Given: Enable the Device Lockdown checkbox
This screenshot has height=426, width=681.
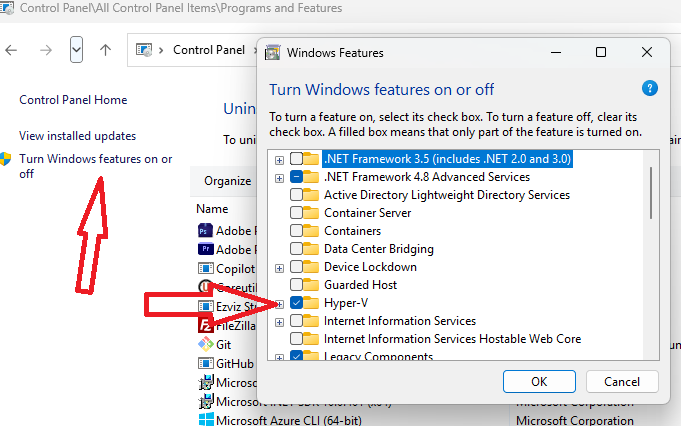Looking at the screenshot, I should pyautogui.click(x=296, y=267).
